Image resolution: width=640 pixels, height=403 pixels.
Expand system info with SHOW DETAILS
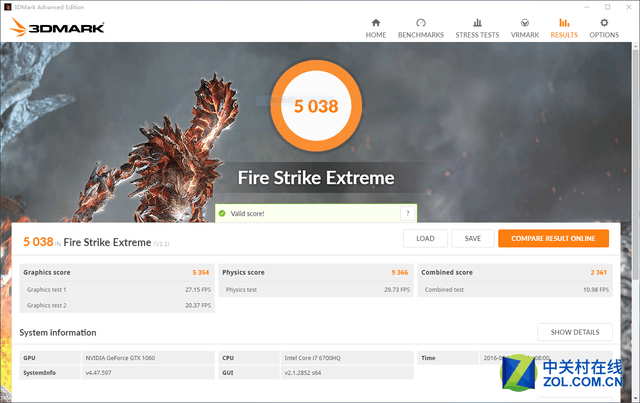575,332
